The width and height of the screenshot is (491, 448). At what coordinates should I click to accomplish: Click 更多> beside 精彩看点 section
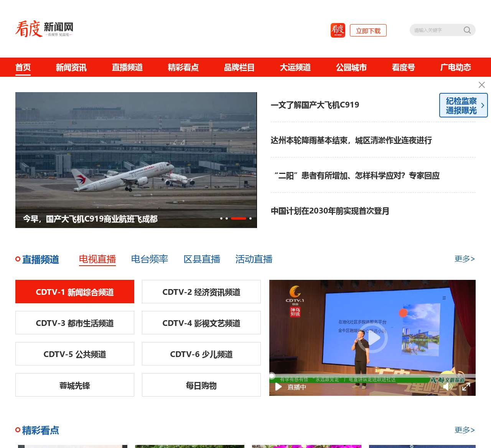point(465,430)
